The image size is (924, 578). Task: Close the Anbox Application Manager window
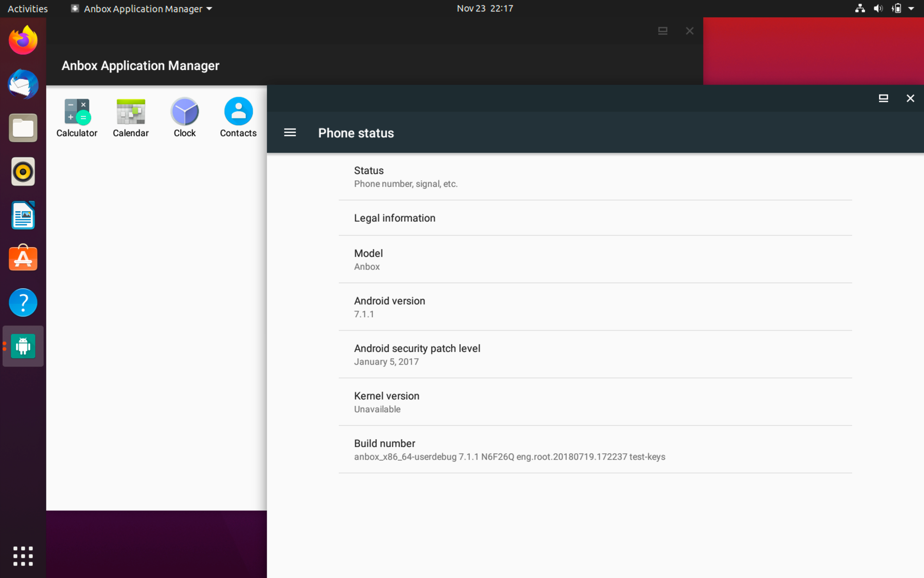pyautogui.click(x=690, y=31)
